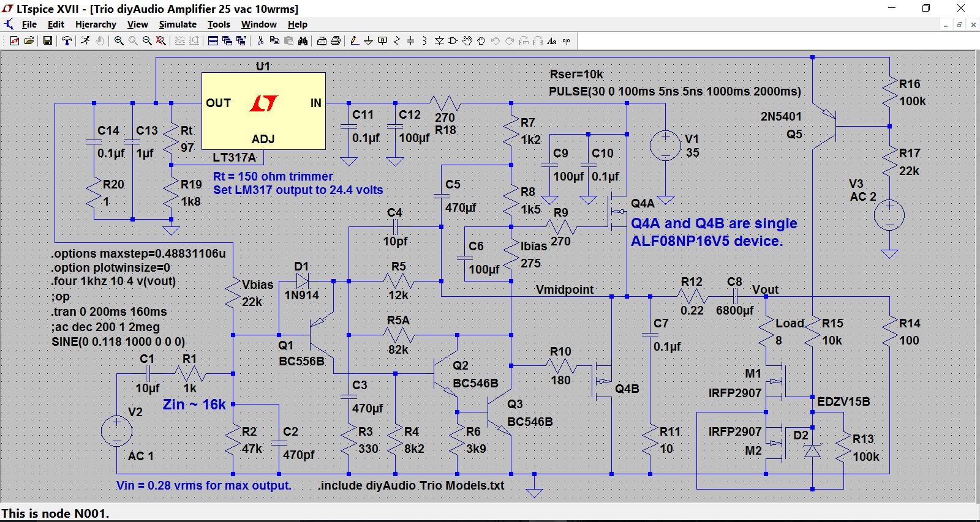Click the SINE(0 0.118 1000 0 0 0) text
Screen dimensions: 980x522
click(118, 341)
